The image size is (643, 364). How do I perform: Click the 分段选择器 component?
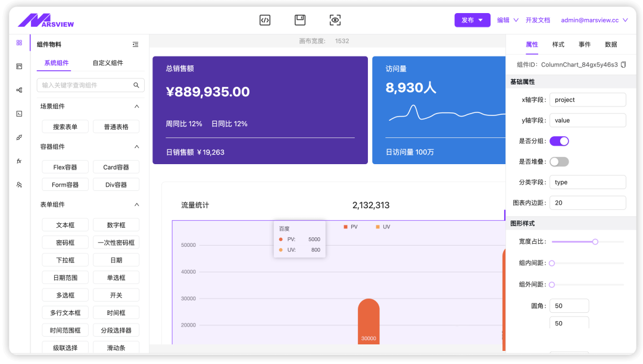pyautogui.click(x=116, y=331)
